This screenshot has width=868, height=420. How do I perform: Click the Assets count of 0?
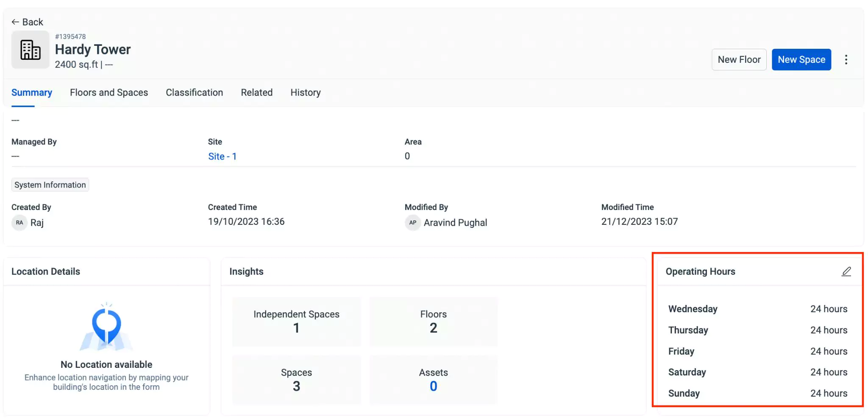[433, 386]
